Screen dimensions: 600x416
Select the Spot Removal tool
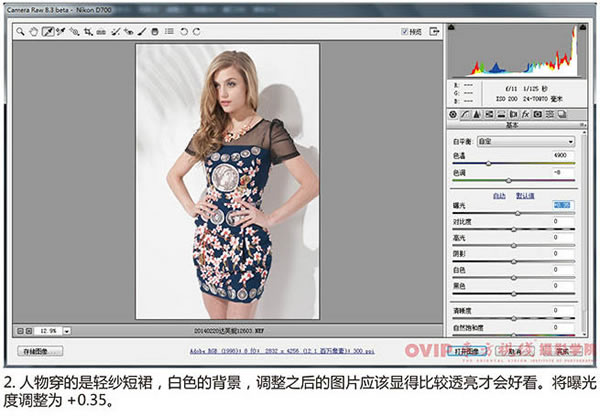coord(115,31)
